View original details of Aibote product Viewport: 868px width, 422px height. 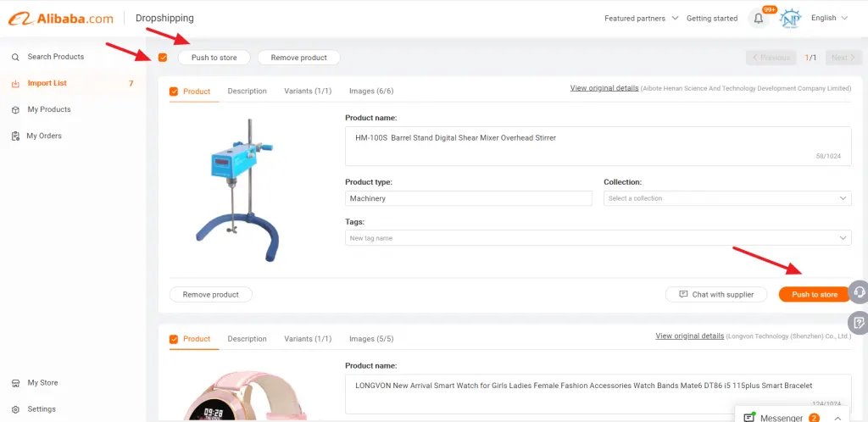tap(604, 88)
